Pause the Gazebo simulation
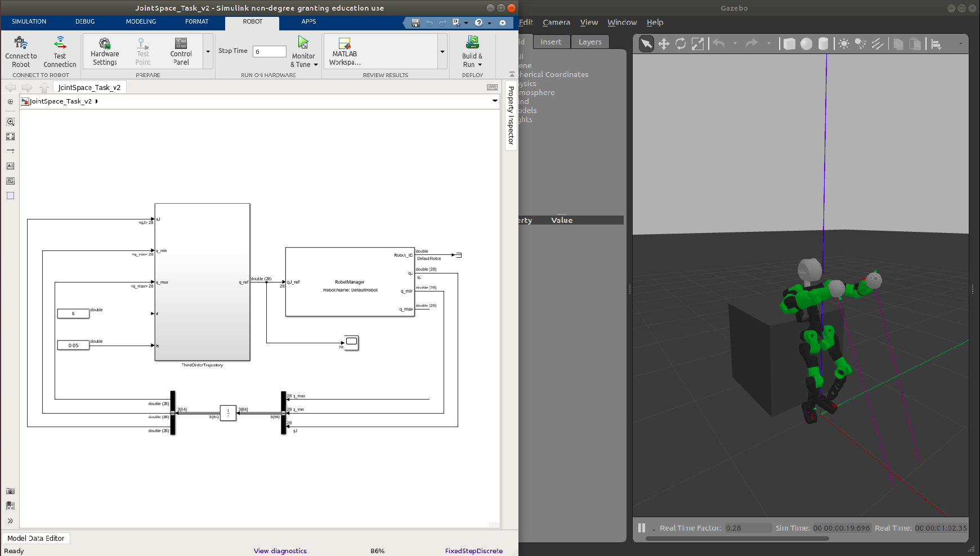 click(642, 528)
